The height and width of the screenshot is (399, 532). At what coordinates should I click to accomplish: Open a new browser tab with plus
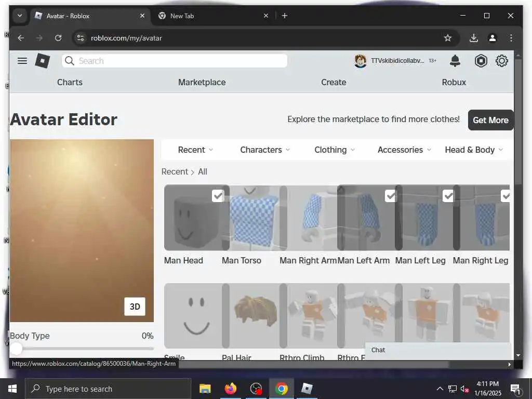(x=285, y=16)
